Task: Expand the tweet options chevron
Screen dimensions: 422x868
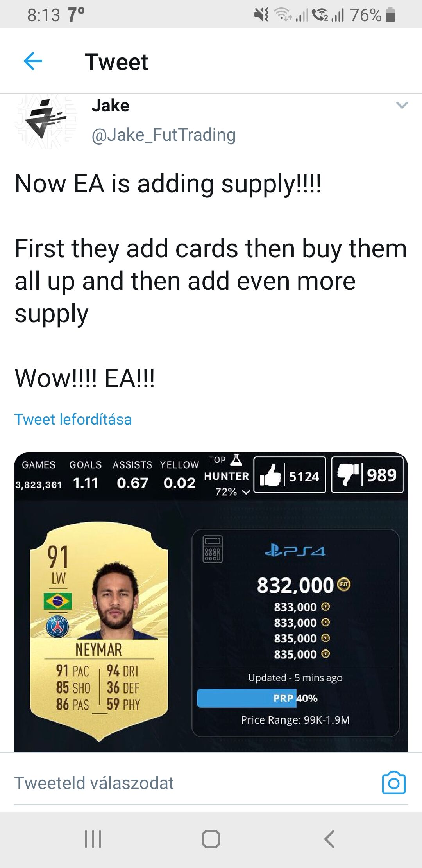Action: click(402, 105)
